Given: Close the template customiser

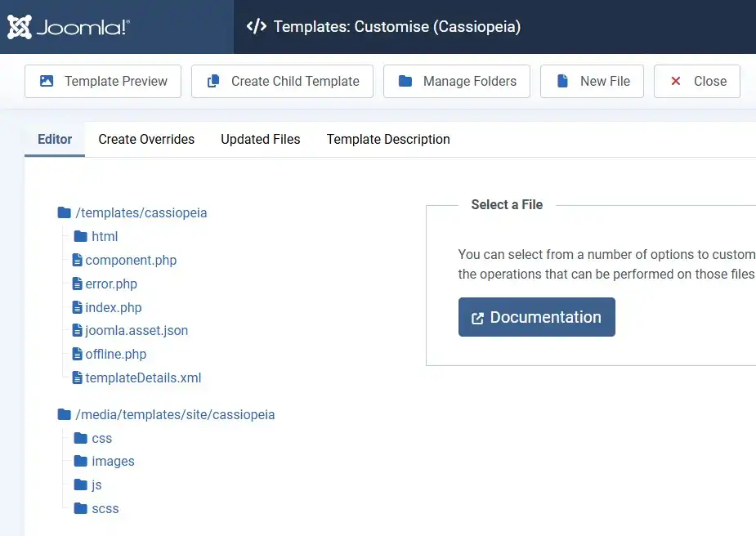Looking at the screenshot, I should pos(696,81).
